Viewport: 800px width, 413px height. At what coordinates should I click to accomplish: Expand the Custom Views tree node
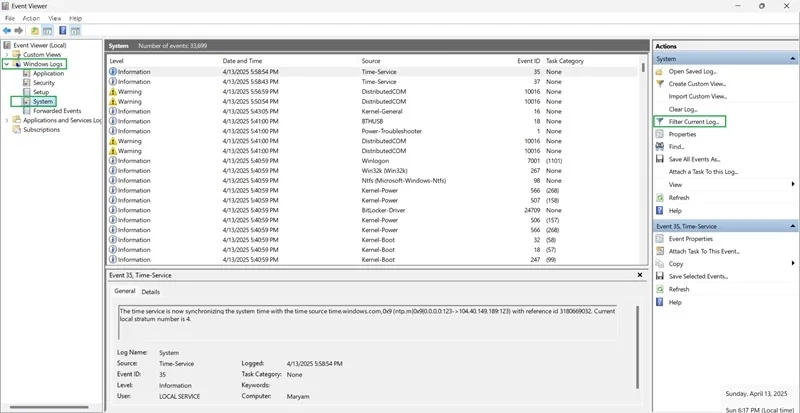click(x=7, y=55)
